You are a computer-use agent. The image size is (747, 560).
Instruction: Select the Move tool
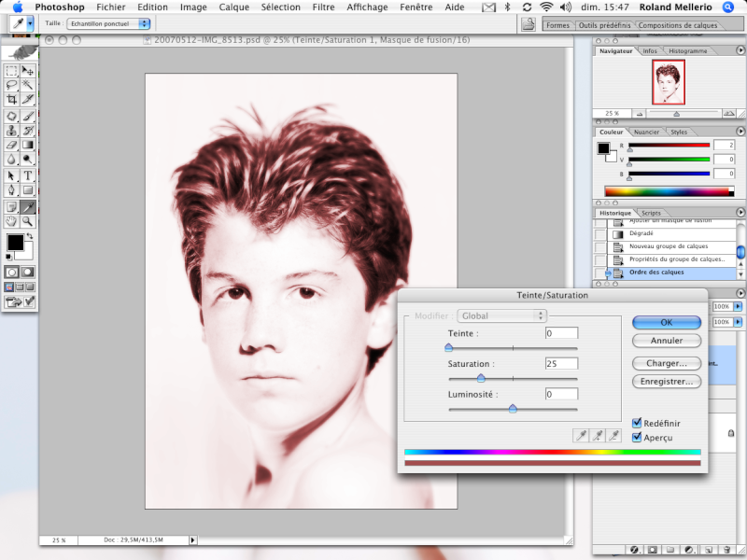(x=28, y=72)
